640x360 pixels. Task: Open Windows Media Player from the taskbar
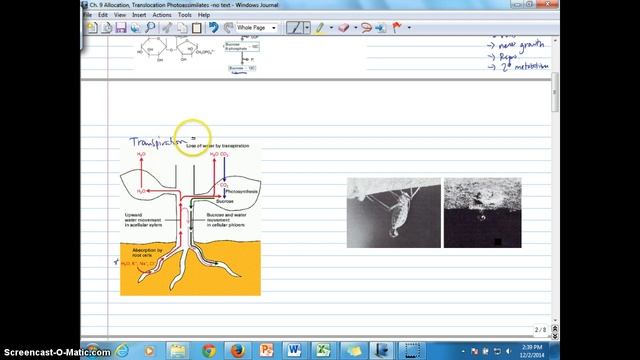[149, 351]
